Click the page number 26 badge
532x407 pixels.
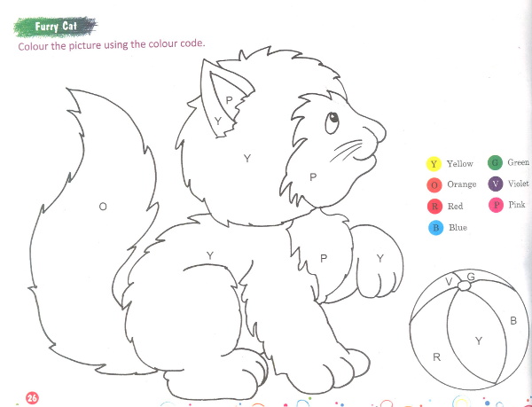(x=33, y=397)
